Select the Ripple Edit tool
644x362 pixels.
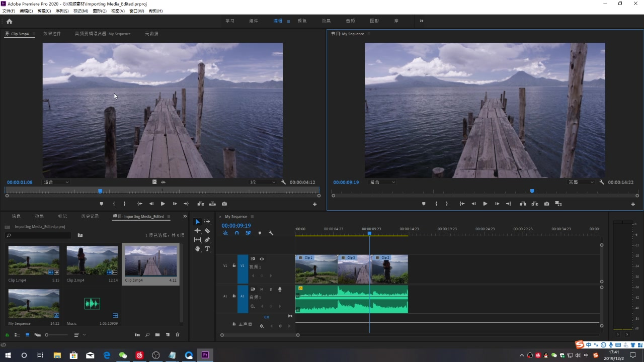coord(197,231)
